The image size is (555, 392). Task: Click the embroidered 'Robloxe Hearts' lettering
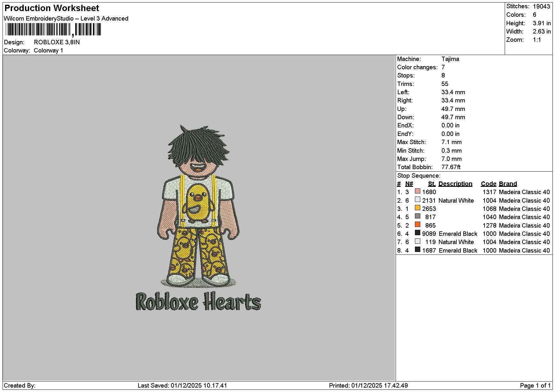[198, 301]
